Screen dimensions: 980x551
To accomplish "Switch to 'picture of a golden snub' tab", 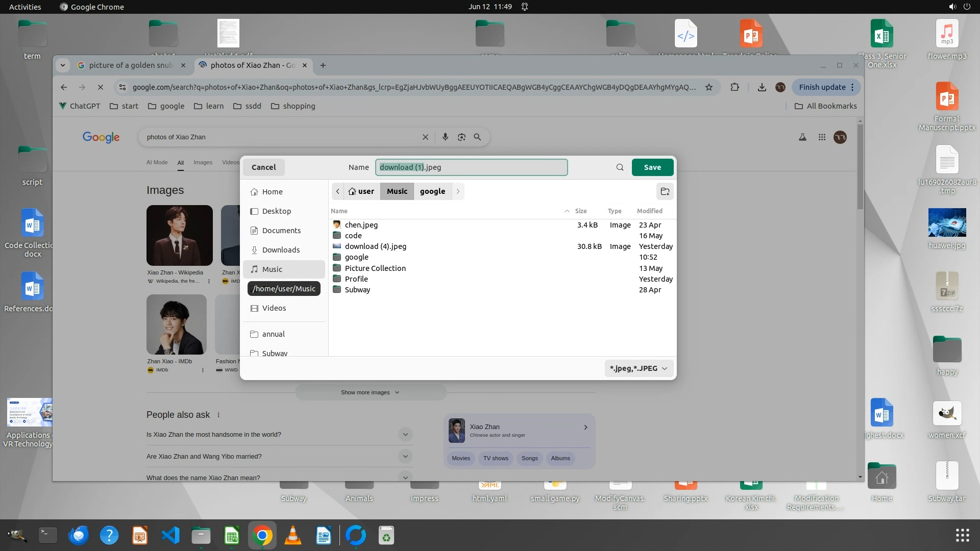I will pyautogui.click(x=131, y=65).
